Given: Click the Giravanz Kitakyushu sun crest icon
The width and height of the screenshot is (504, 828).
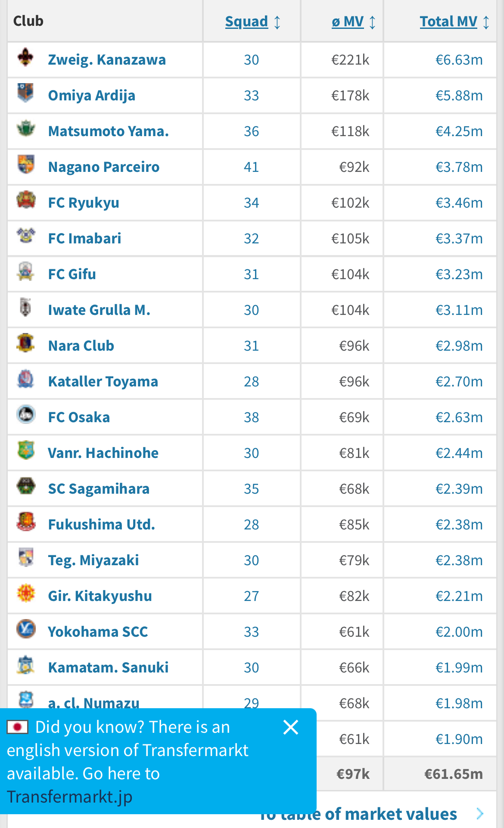Looking at the screenshot, I should coord(26,594).
